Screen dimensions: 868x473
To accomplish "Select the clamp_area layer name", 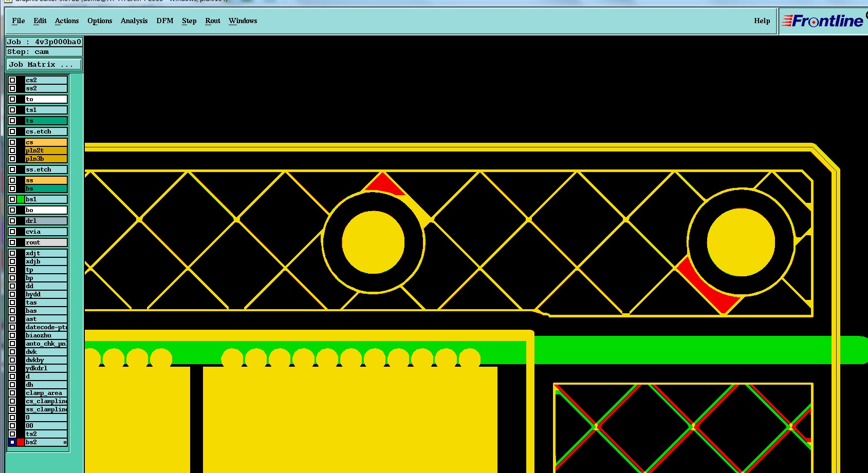I will tap(46, 393).
